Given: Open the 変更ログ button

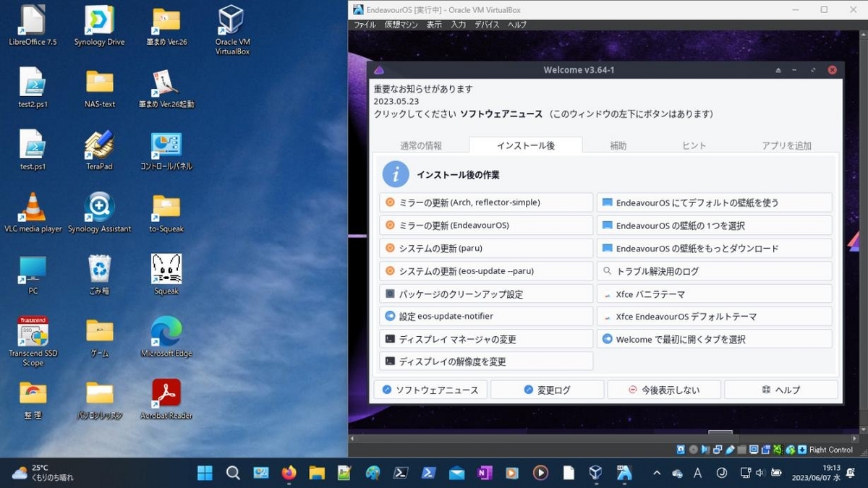Looking at the screenshot, I should pos(548,390).
